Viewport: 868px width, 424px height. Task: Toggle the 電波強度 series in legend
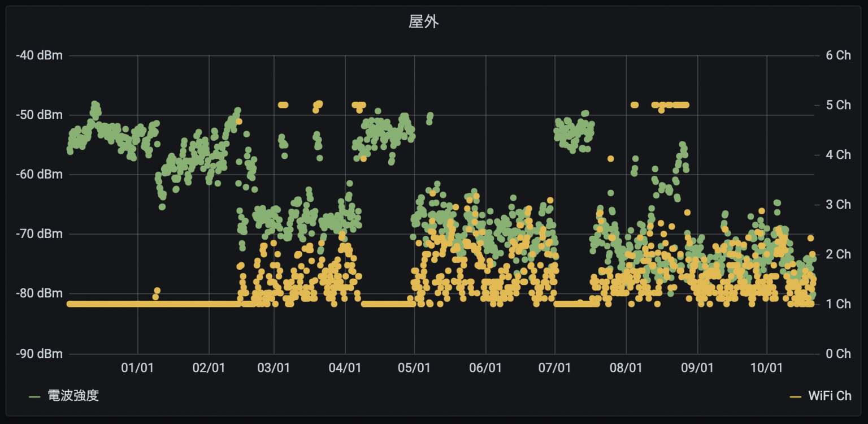click(x=73, y=396)
